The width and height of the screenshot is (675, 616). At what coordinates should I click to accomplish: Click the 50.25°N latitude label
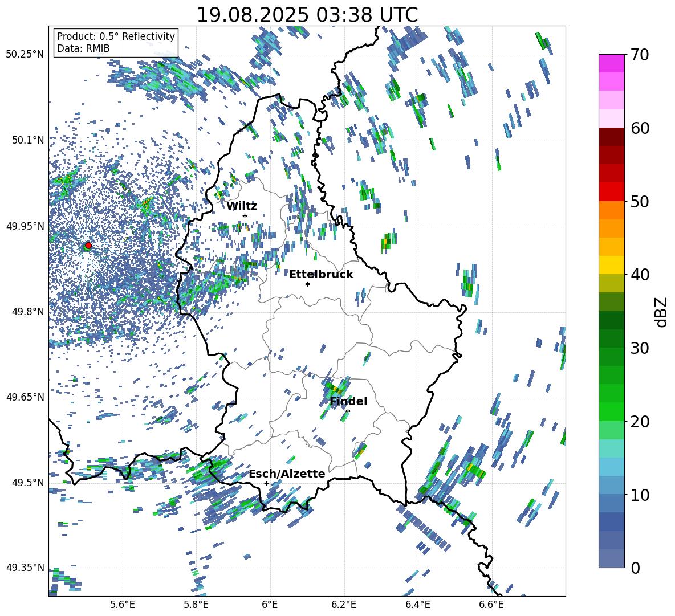coord(25,54)
